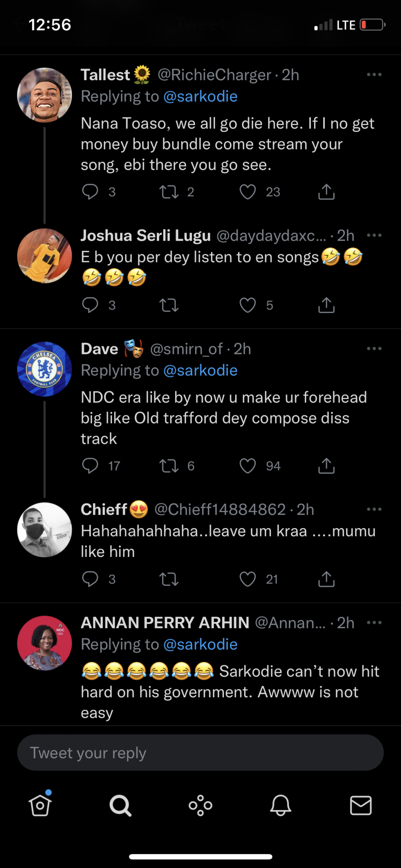Open the three-dot menu on Tallest's tweet
The width and height of the screenshot is (401, 868).
(374, 74)
